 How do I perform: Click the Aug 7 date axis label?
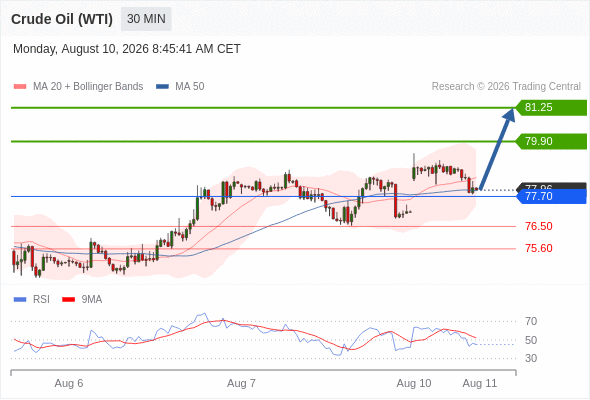(x=241, y=383)
